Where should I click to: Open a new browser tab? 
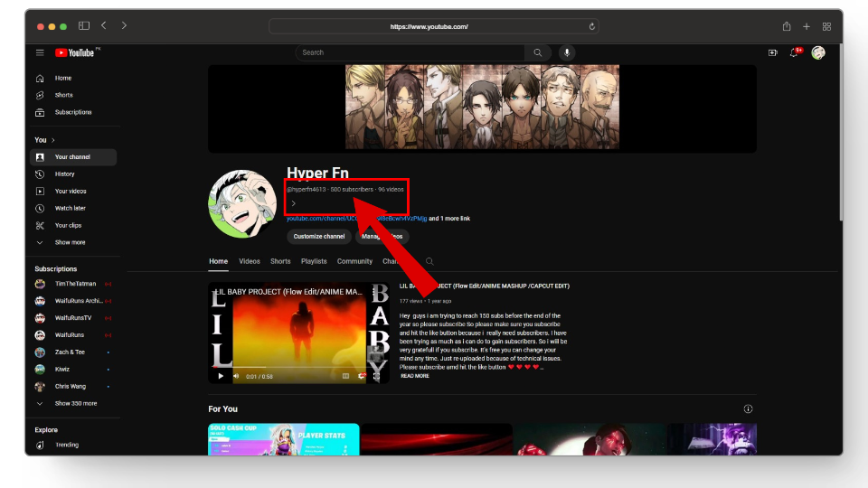[x=807, y=26]
